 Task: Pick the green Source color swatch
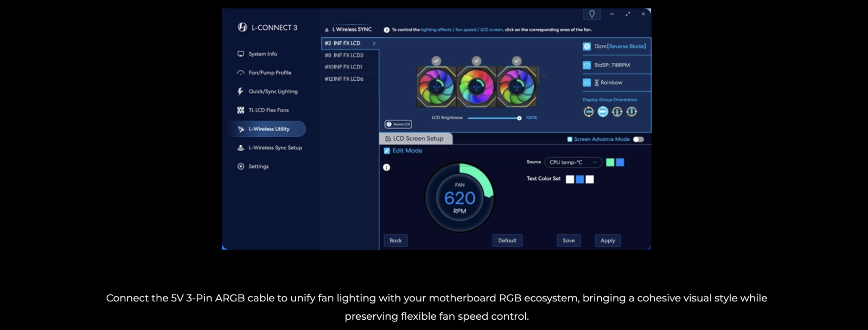pyautogui.click(x=610, y=163)
